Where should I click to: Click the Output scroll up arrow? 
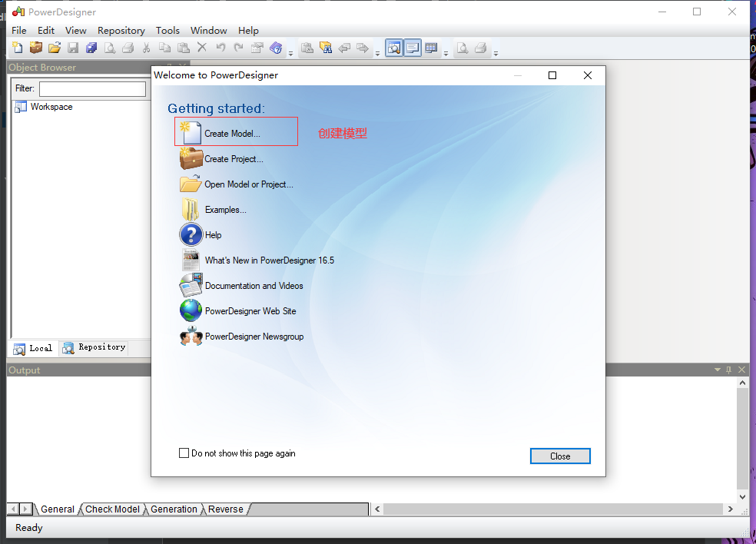pyautogui.click(x=742, y=383)
